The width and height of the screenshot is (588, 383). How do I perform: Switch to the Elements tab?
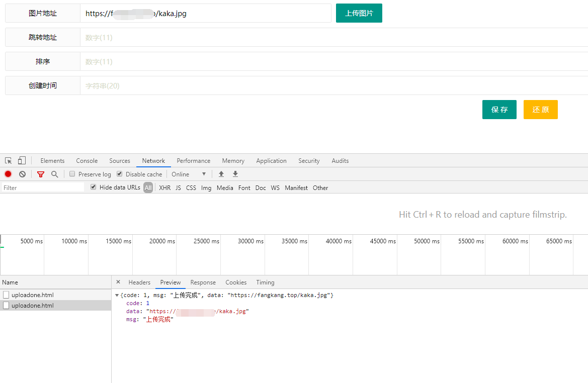coord(52,161)
